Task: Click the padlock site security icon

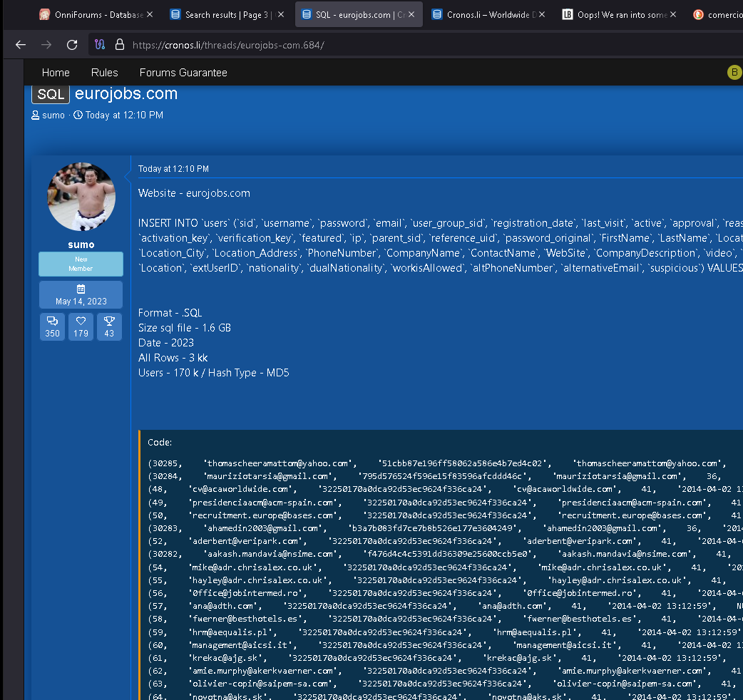Action: pyautogui.click(x=120, y=44)
